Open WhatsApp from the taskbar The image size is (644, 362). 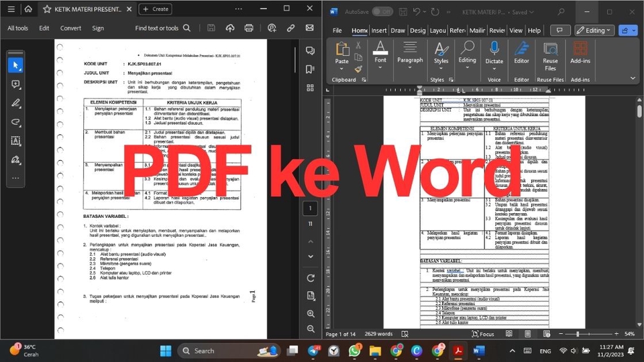pos(354,351)
